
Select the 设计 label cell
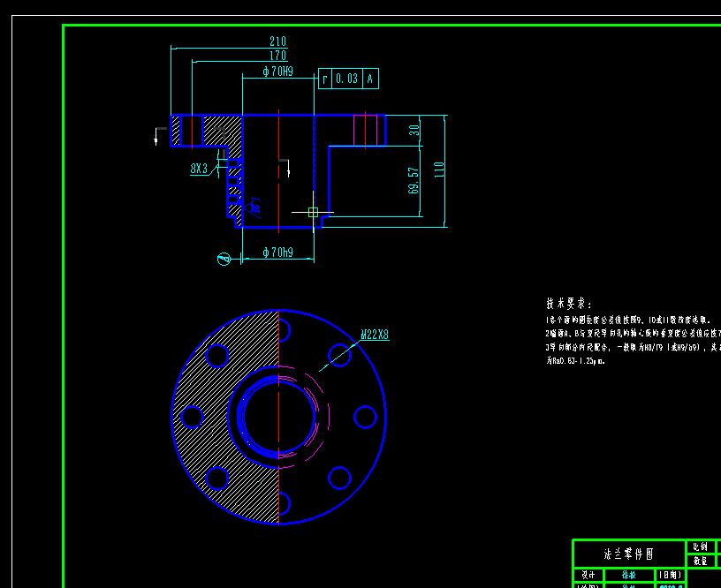coord(588,575)
